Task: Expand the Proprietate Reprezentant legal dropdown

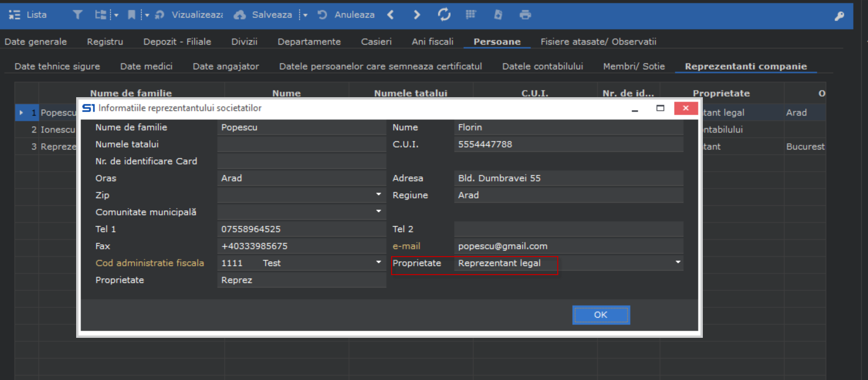Action: coord(678,262)
